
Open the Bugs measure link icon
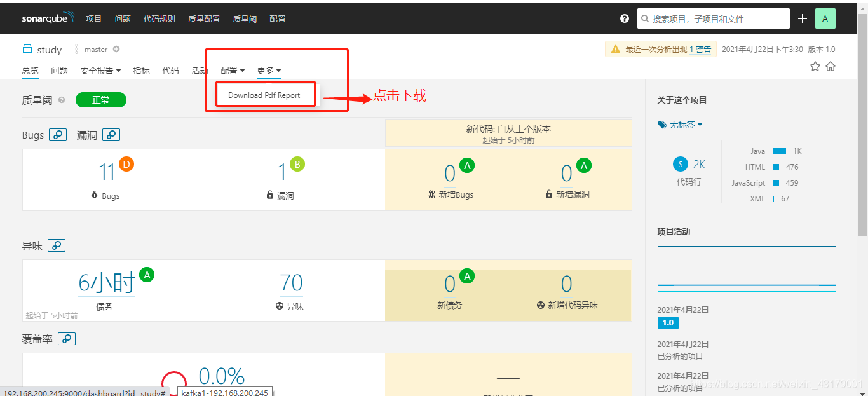(58, 135)
